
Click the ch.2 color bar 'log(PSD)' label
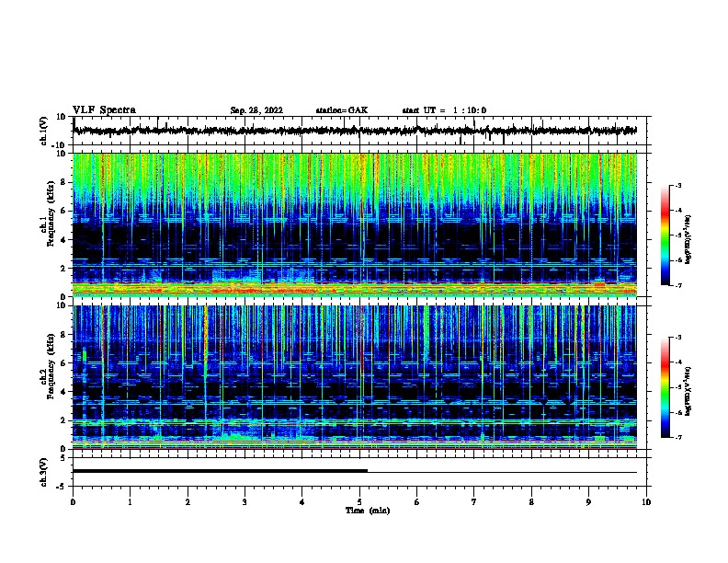point(688,391)
